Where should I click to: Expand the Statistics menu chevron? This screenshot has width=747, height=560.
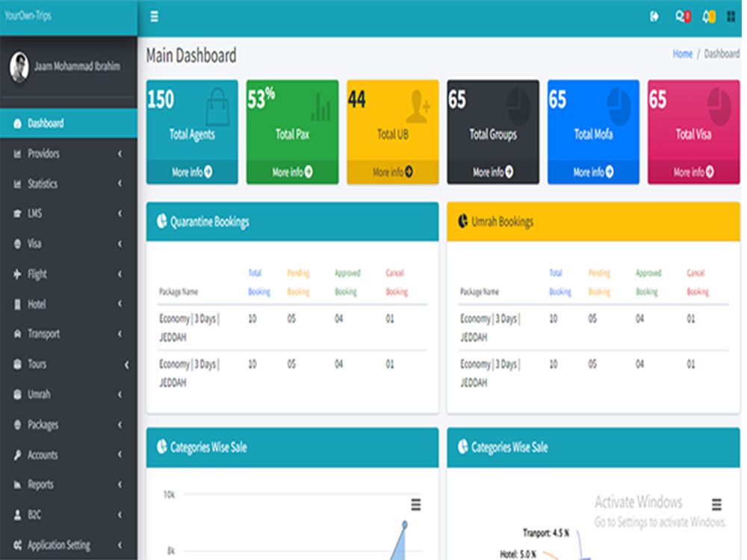[120, 184]
